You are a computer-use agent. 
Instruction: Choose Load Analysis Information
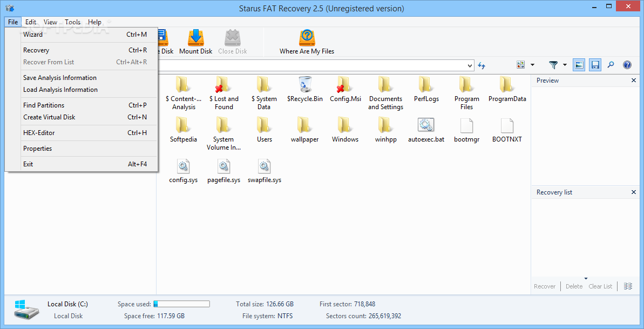[82, 90]
